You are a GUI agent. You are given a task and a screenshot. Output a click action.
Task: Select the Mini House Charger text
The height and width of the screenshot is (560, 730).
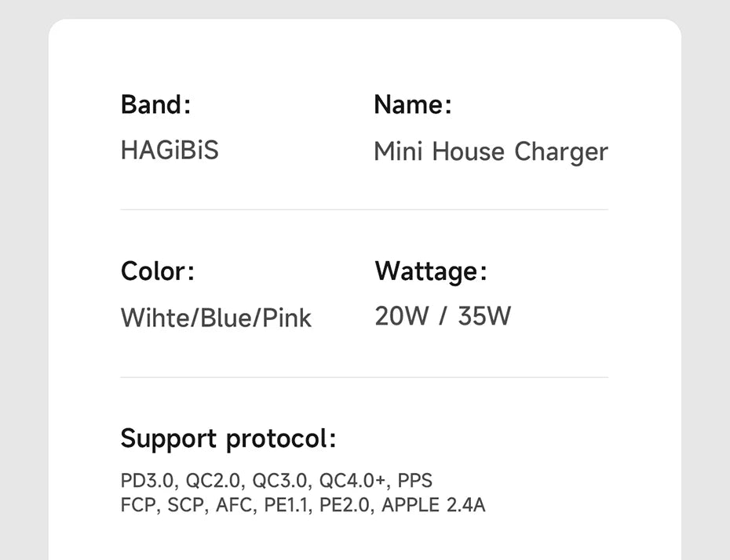[491, 151]
